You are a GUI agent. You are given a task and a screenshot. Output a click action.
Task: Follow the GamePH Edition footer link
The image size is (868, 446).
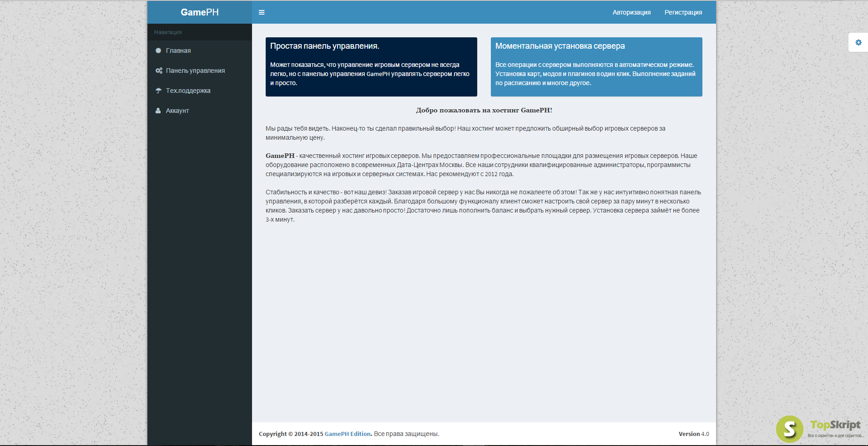[x=348, y=434]
